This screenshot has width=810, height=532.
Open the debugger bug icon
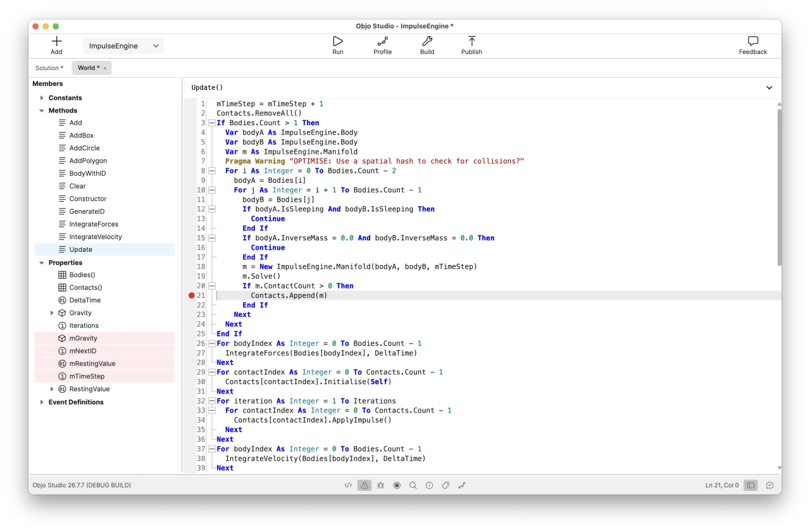(x=380, y=485)
